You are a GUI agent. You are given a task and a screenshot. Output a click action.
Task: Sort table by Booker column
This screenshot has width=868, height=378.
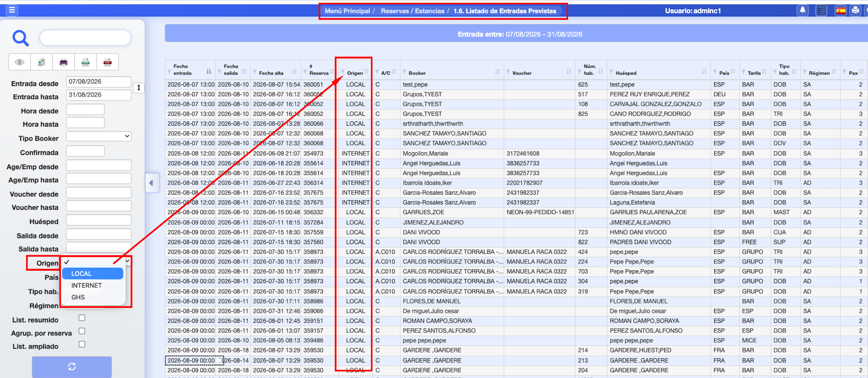(x=498, y=72)
